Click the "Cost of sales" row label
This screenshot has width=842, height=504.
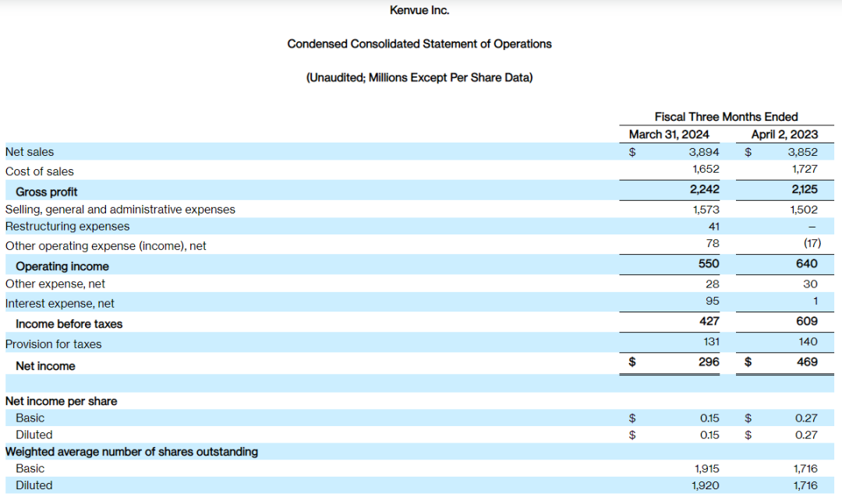click(40, 171)
